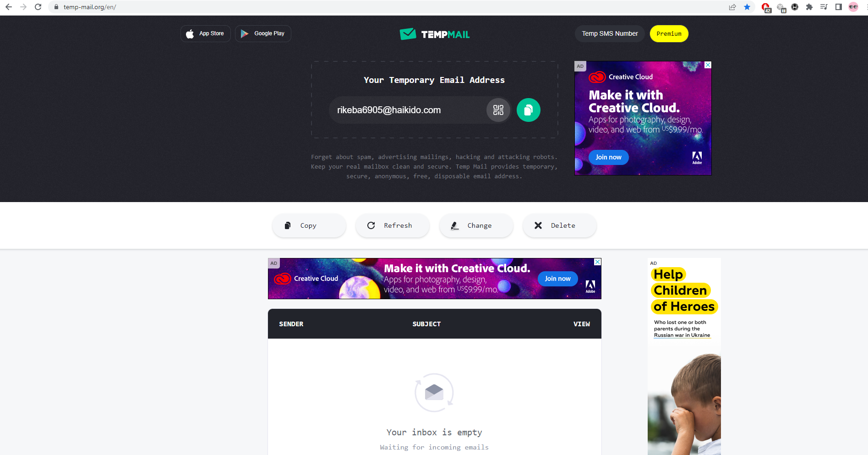
Task: Go back with browser back arrow
Action: pos(9,7)
